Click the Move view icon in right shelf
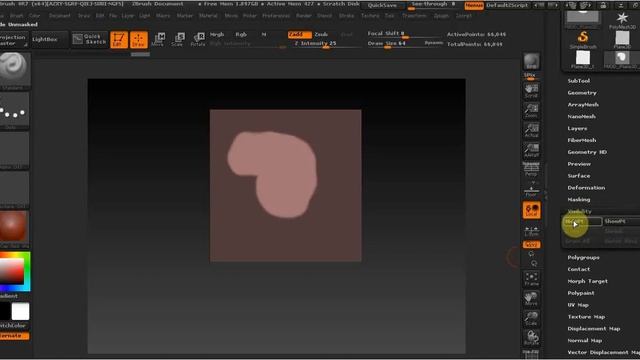Screen dimensions: 640x360 pyautogui.click(x=531, y=299)
